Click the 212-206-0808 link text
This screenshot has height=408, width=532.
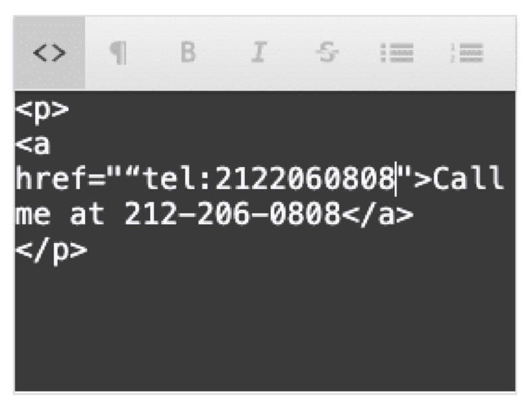(232, 214)
